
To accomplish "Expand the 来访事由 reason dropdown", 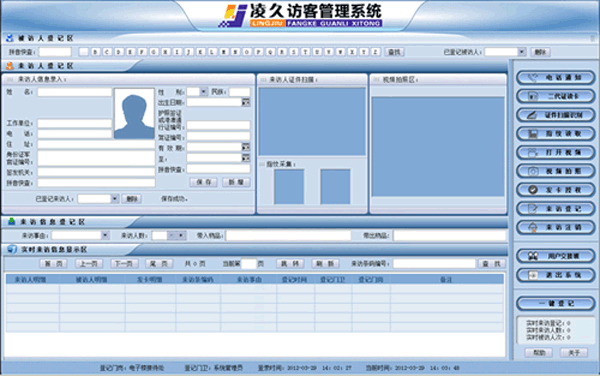I will tap(105, 236).
